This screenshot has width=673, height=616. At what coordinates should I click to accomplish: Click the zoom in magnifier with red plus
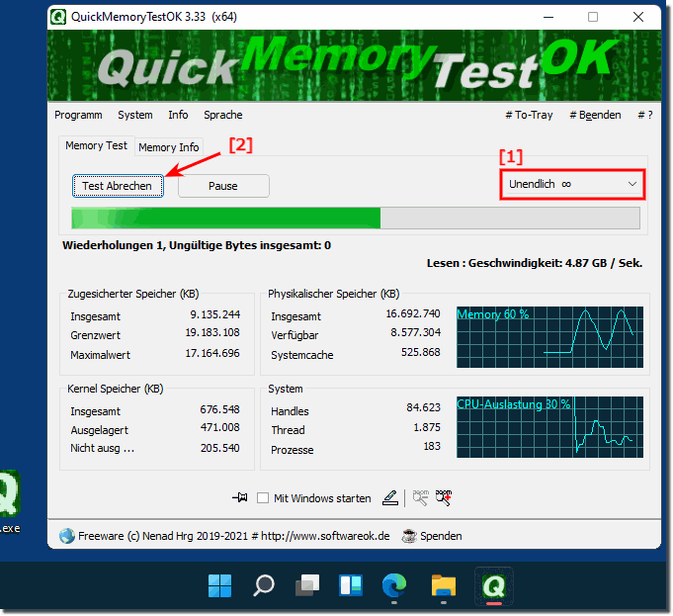coord(444,498)
